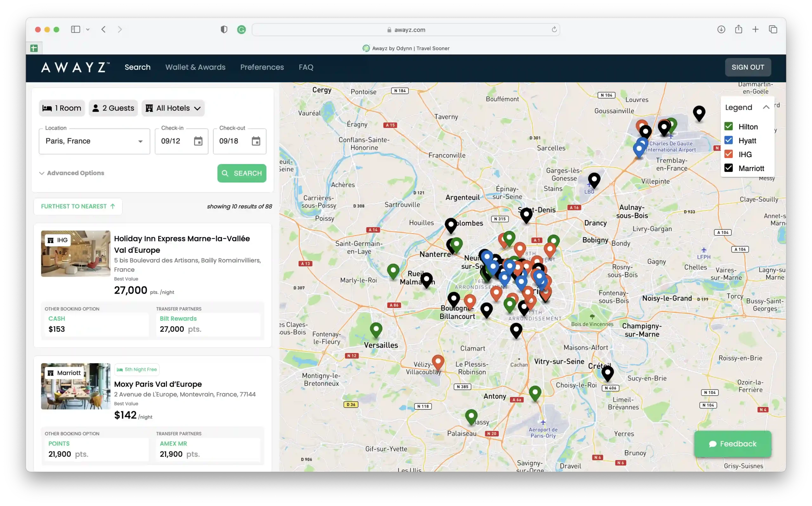
Task: Open the 1 Room selector
Action: [62, 108]
